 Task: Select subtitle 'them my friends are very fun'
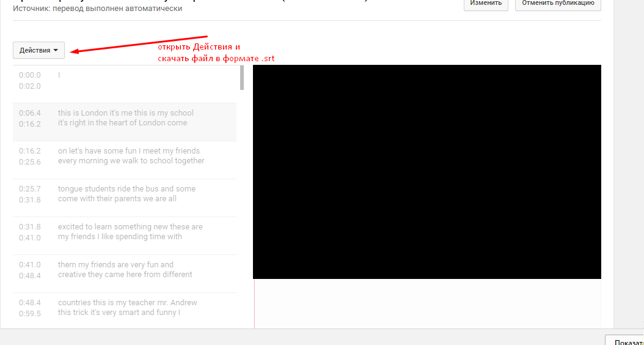click(x=125, y=273)
